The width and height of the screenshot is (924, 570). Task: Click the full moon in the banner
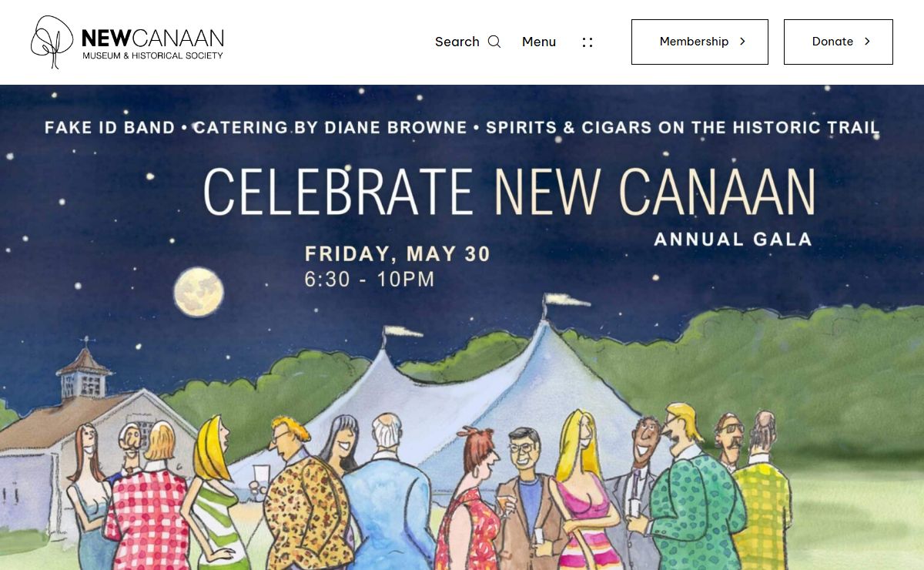tap(199, 292)
